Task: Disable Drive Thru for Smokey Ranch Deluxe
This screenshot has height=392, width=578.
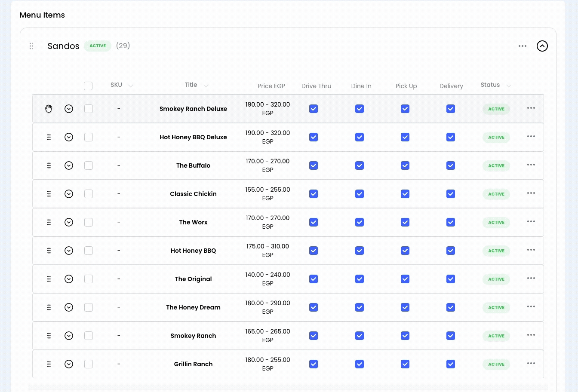Action: tap(314, 109)
